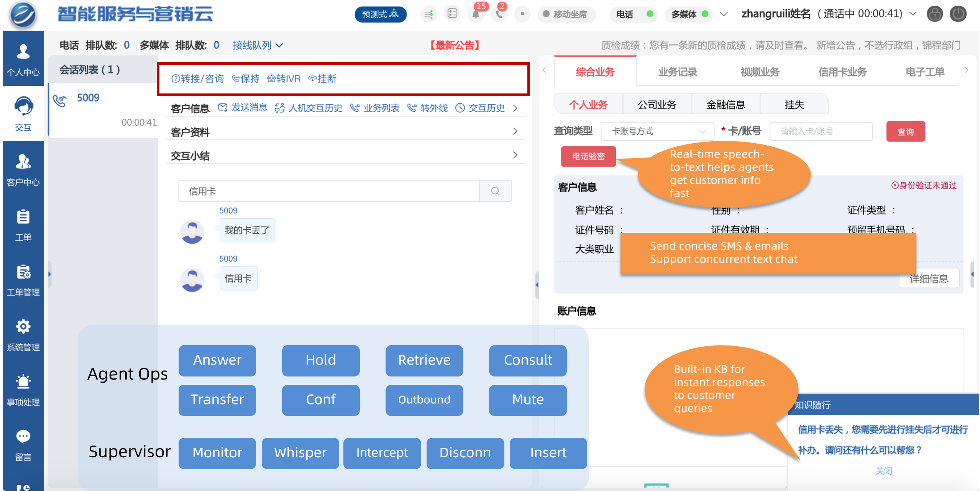980x491 pixels.
Task: Click the 发送消息 envelope action
Action: coord(243,108)
